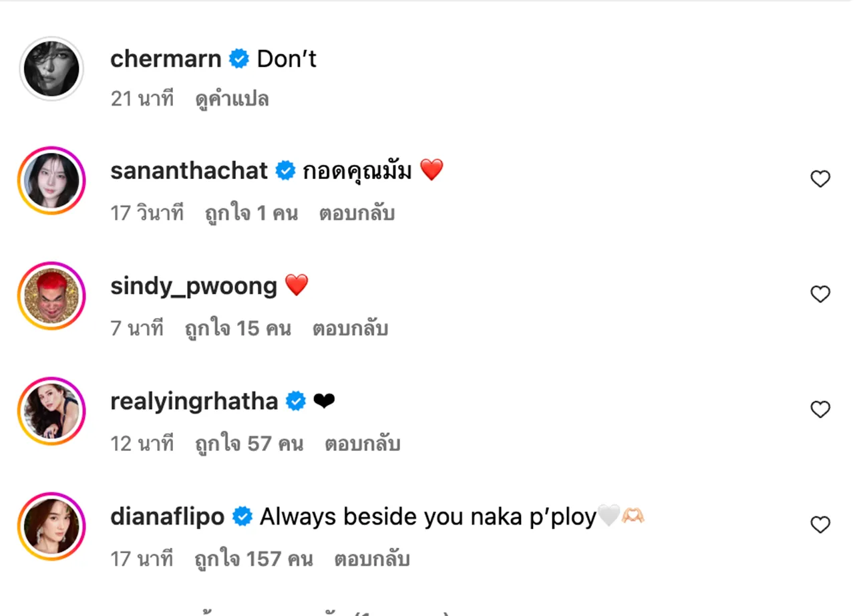
Task: Click ตอบกลับ under sindy_pwoong's comment
Action: (351, 328)
